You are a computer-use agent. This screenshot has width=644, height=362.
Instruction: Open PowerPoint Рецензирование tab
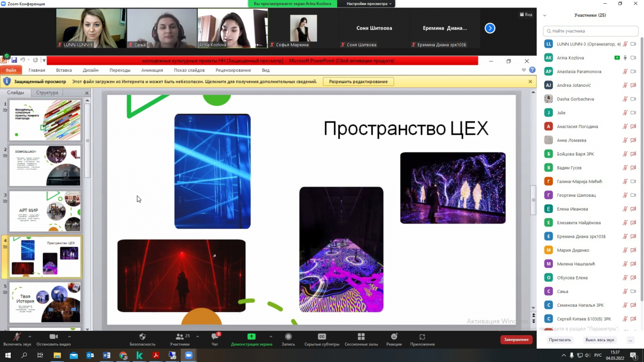click(x=233, y=70)
